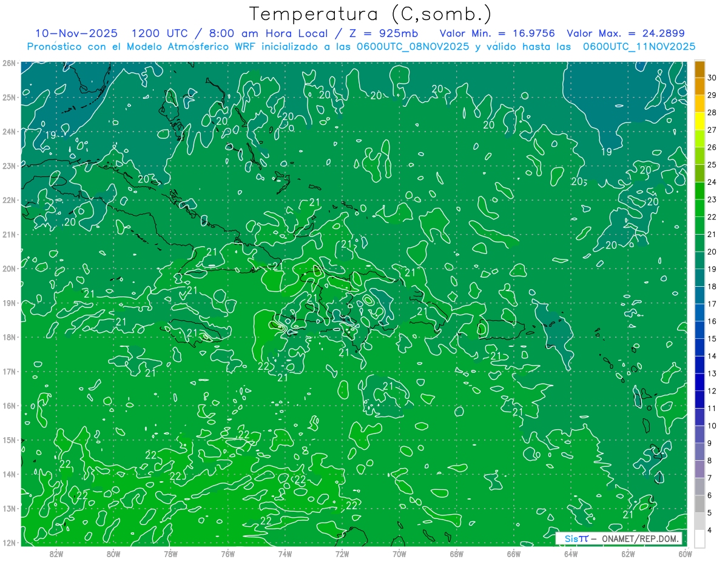Select the date text "10-Nov-2025"
728x562 pixels.
click(76, 33)
